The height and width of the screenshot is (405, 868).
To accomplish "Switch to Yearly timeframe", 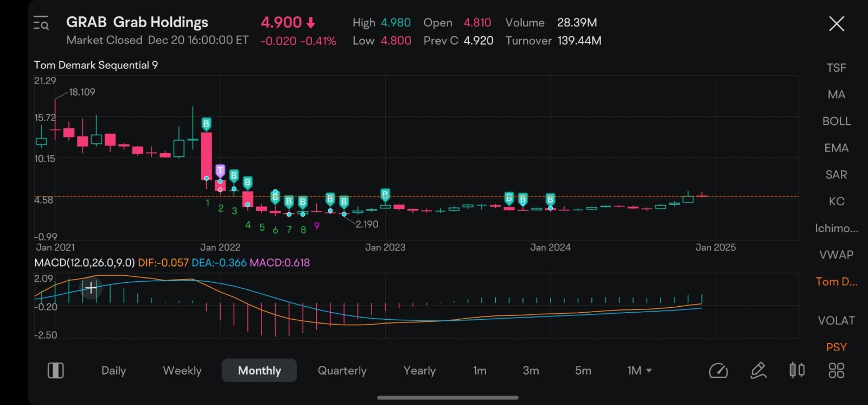I will point(419,371).
